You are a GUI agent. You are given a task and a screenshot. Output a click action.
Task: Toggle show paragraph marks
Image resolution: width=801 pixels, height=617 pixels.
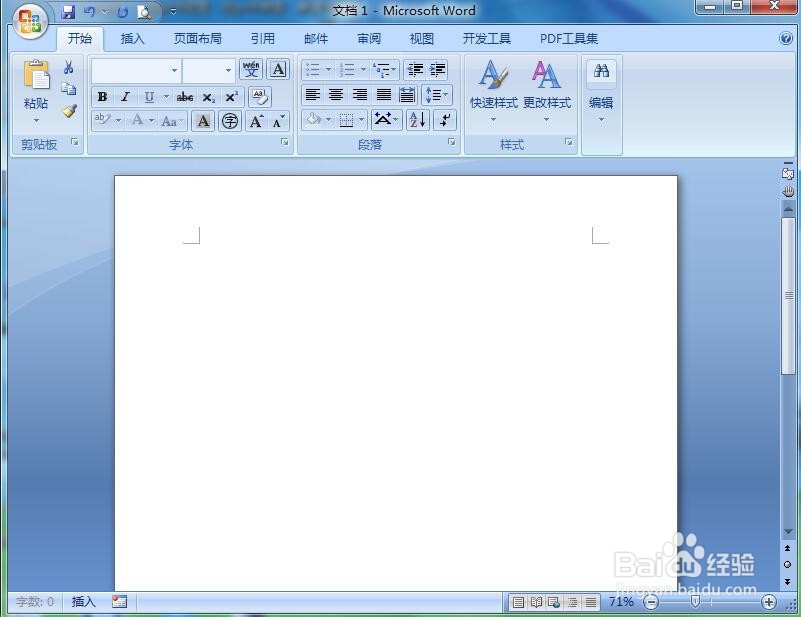[445, 121]
